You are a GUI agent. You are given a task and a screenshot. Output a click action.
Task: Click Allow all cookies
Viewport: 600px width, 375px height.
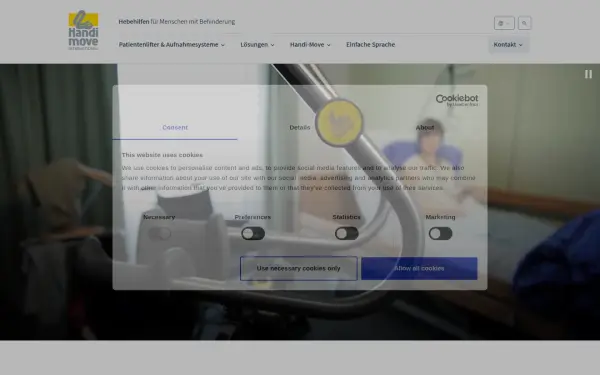(419, 268)
